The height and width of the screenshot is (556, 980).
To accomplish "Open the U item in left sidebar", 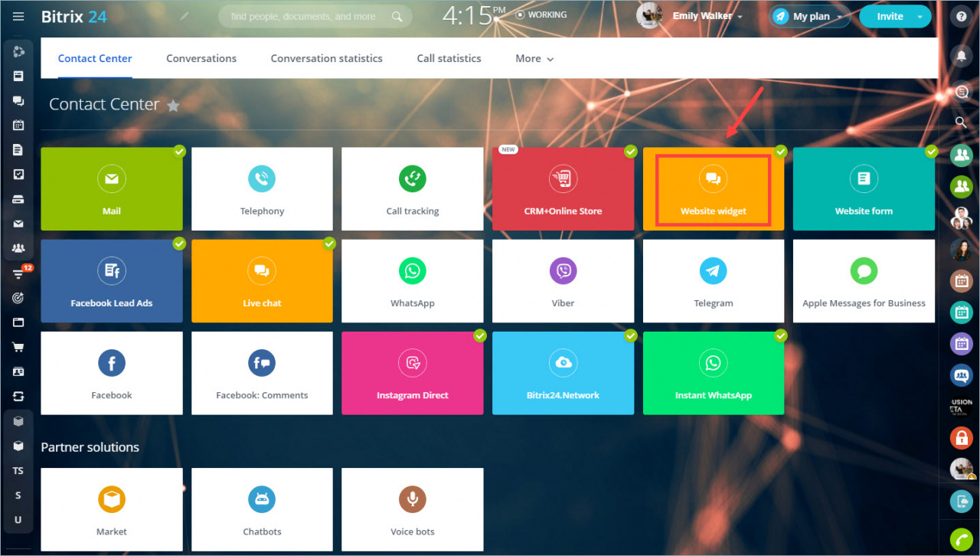I will 18,520.
